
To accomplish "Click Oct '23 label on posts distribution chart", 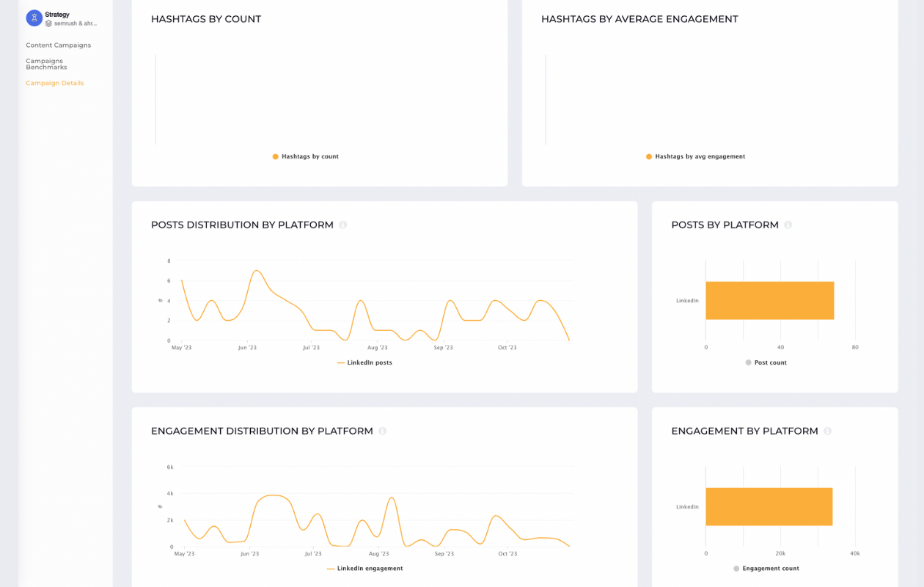I will pos(507,348).
